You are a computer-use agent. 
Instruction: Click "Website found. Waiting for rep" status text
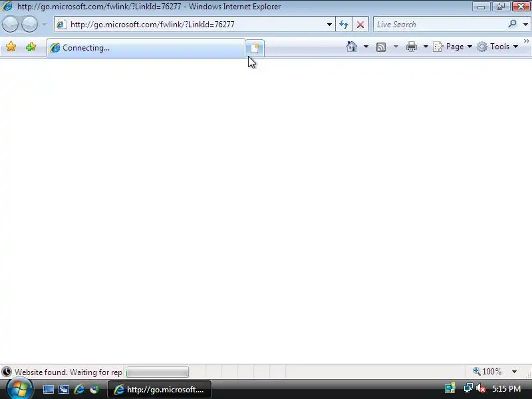68,372
